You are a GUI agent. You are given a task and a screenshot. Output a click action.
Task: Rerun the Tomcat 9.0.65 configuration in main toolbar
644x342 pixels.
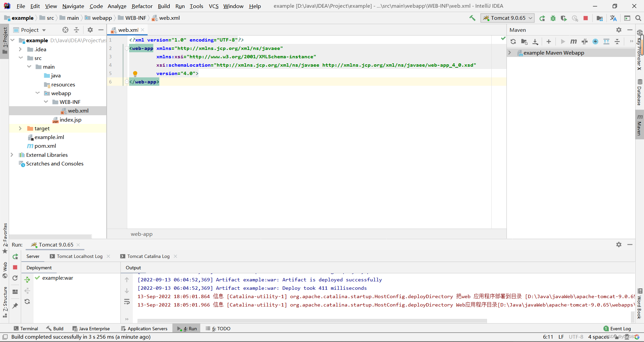[542, 18]
